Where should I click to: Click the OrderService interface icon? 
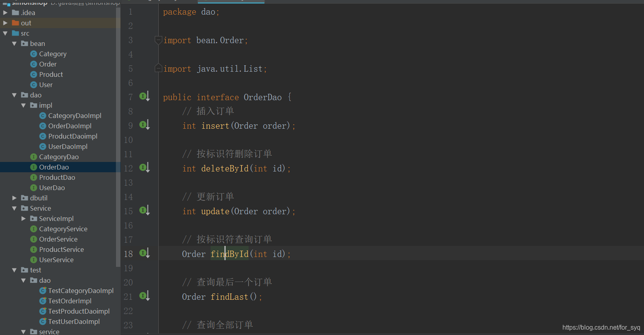34,239
